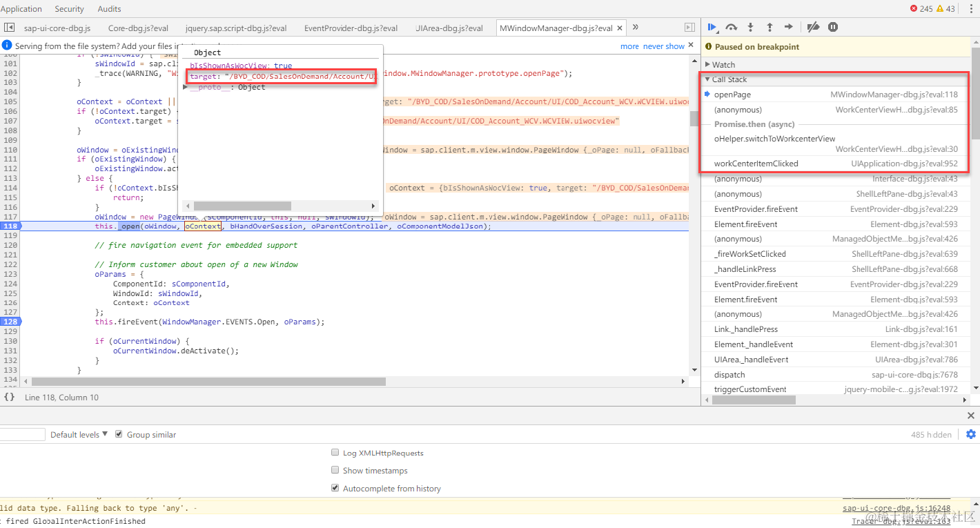The height and width of the screenshot is (528, 980).
Task: Select workCenterItemClicked stack frame
Action: point(836,164)
